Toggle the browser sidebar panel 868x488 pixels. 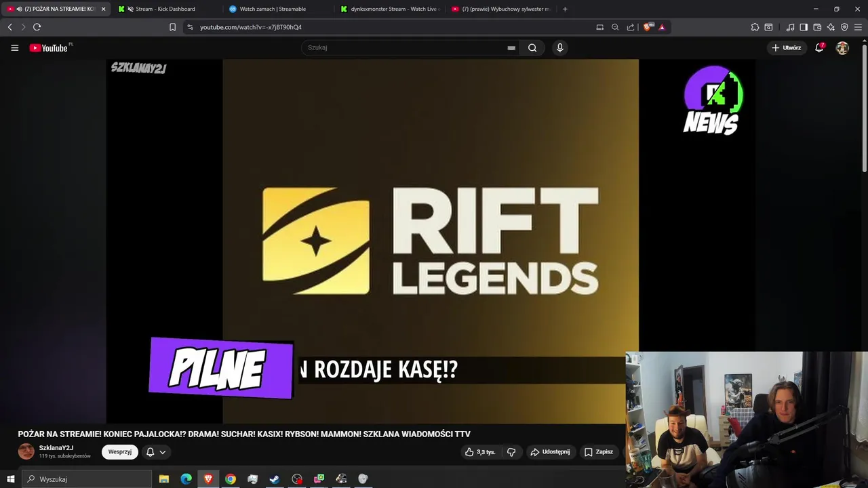pyautogui.click(x=804, y=27)
